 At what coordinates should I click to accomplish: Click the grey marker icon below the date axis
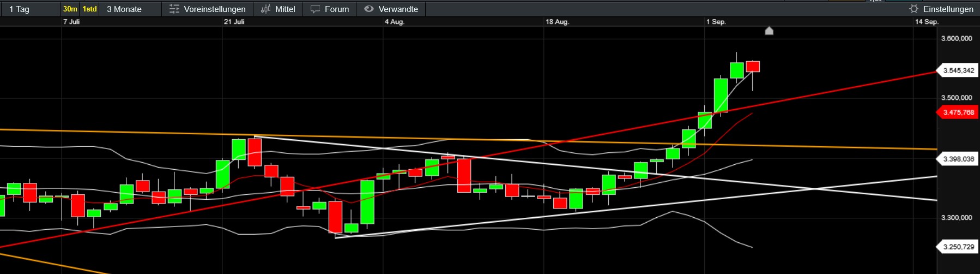pyautogui.click(x=769, y=31)
